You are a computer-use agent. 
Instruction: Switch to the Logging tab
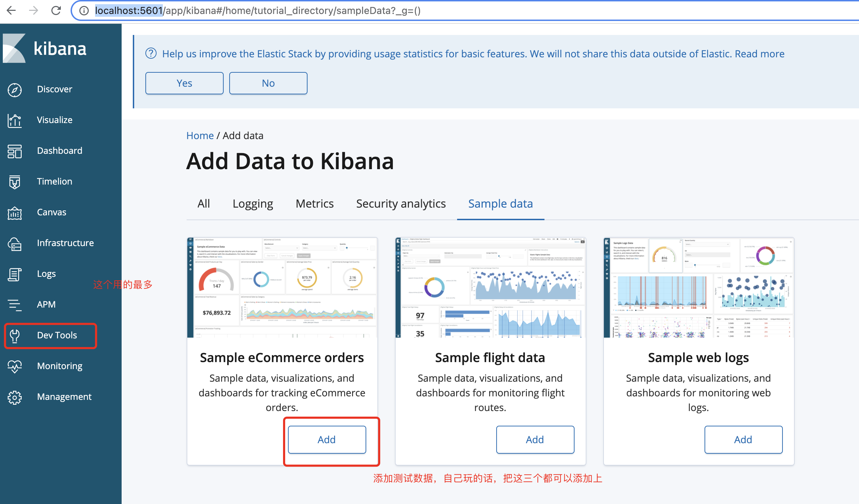click(x=253, y=203)
